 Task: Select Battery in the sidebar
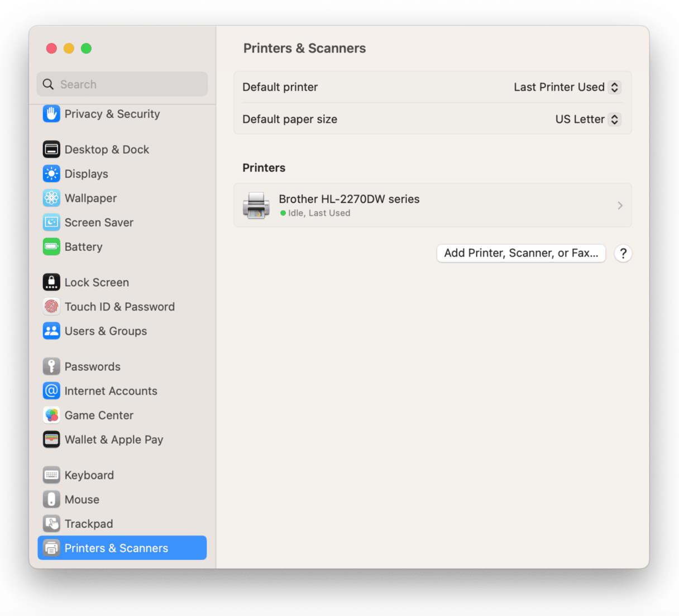[x=122, y=247]
